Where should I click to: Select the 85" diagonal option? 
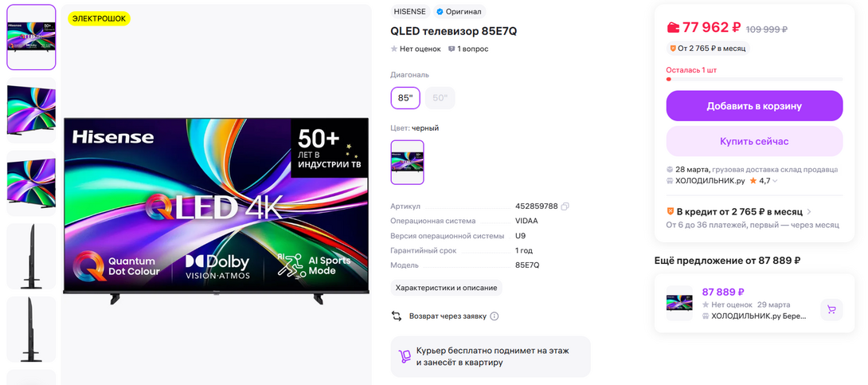point(405,98)
